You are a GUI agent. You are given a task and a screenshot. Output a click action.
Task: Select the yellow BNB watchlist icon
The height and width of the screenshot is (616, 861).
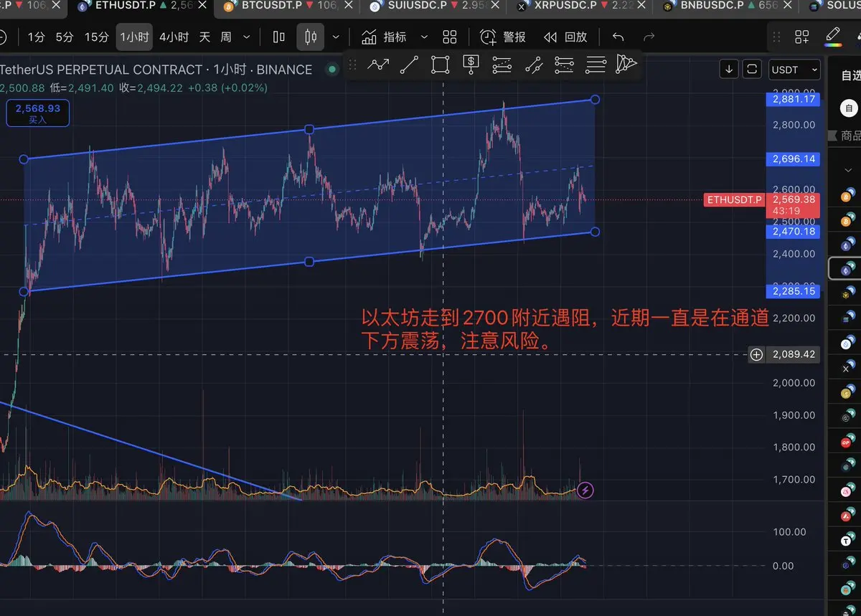pyautogui.click(x=846, y=295)
